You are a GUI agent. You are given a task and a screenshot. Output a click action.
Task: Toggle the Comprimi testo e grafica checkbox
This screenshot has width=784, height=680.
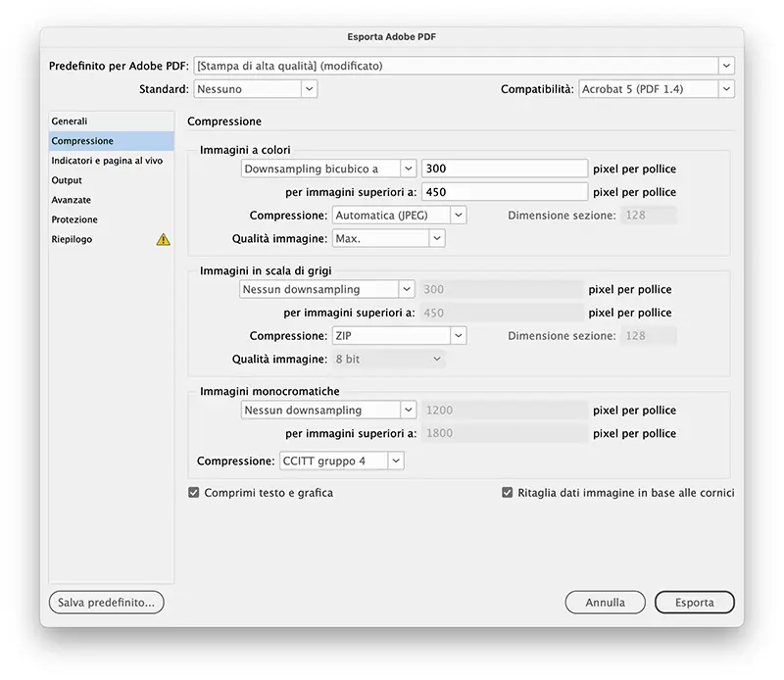pos(194,493)
